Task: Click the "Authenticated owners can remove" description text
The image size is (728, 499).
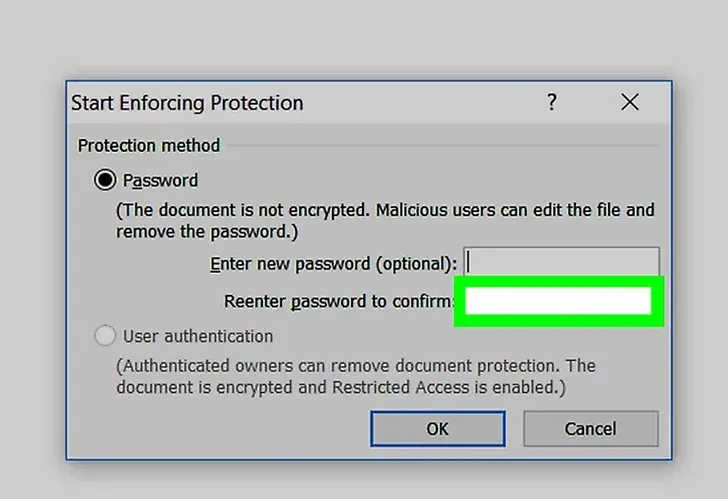Action: point(356,376)
